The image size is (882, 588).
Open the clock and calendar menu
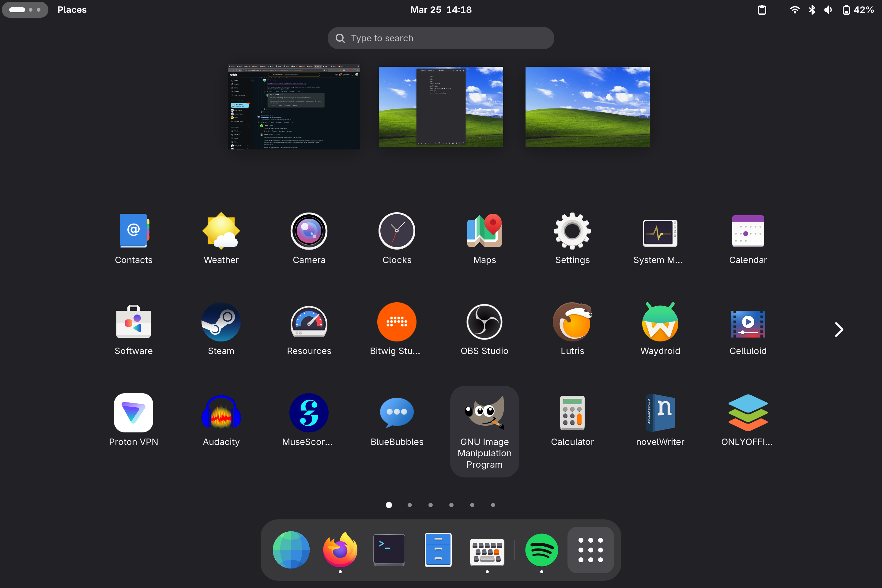(x=441, y=10)
